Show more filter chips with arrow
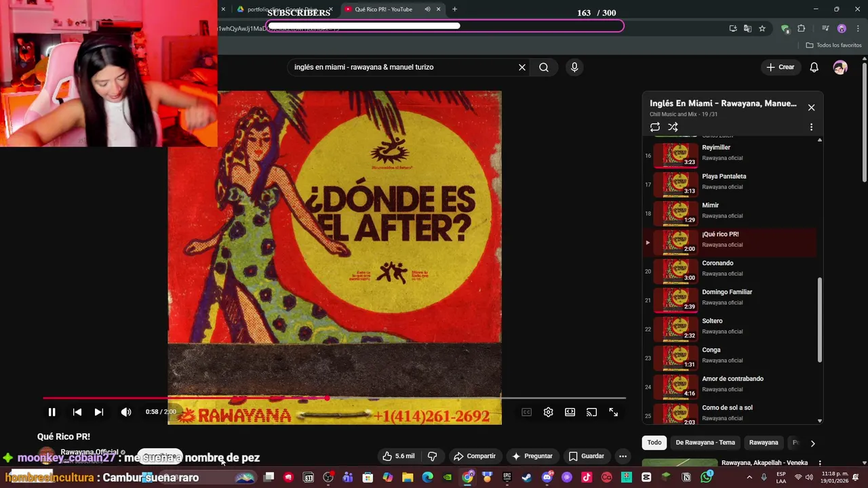The width and height of the screenshot is (868, 488). 812,443
